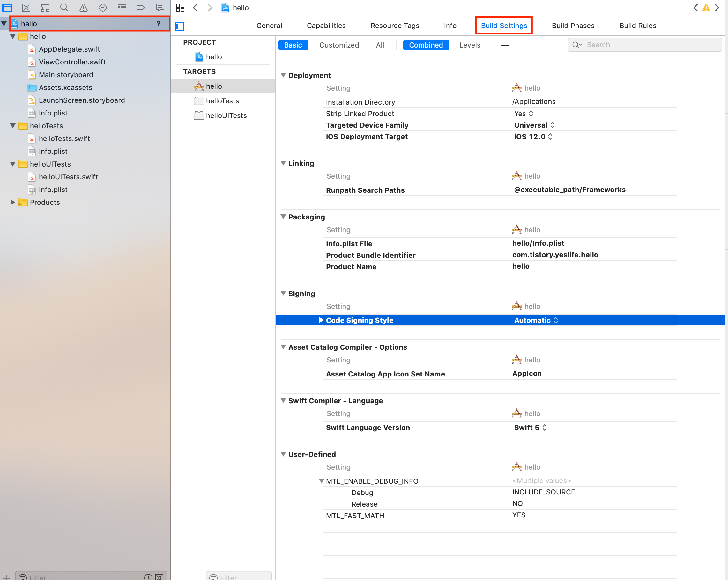Open the Capabilities tab

pos(326,26)
